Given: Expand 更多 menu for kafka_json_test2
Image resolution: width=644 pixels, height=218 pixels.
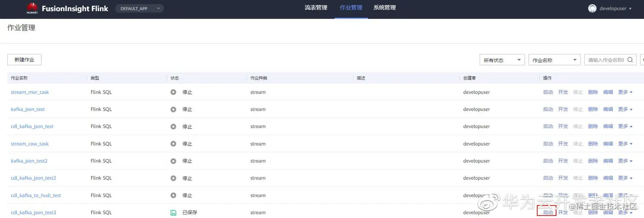Looking at the screenshot, I should [x=625, y=161].
